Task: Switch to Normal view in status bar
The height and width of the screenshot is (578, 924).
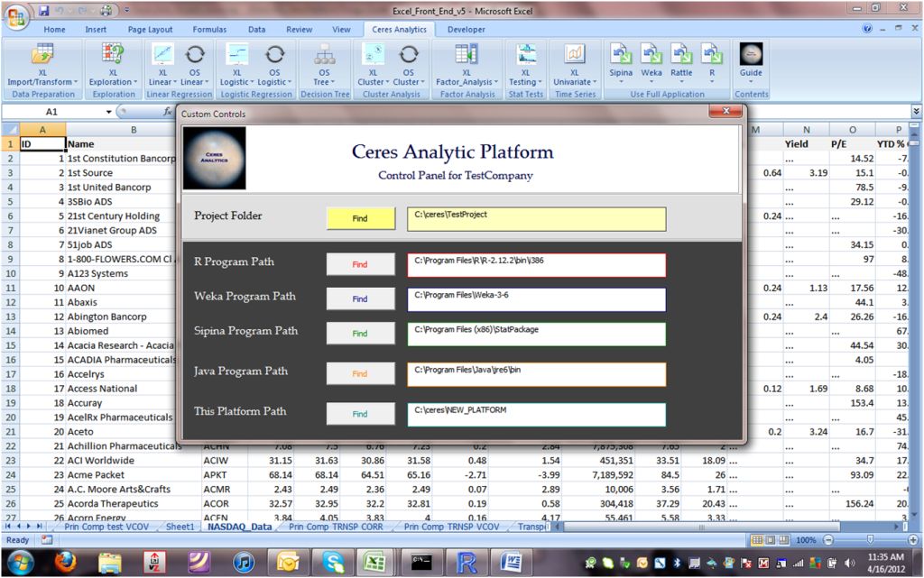Action: point(757,540)
